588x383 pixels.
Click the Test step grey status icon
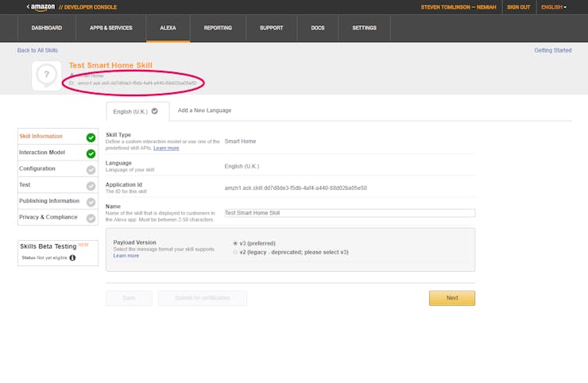(91, 186)
